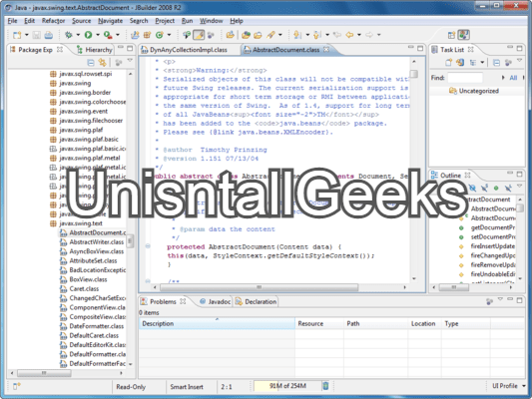532x399 pixels.
Task: Toggle Hide Local Types in Outline
Action: point(508,188)
